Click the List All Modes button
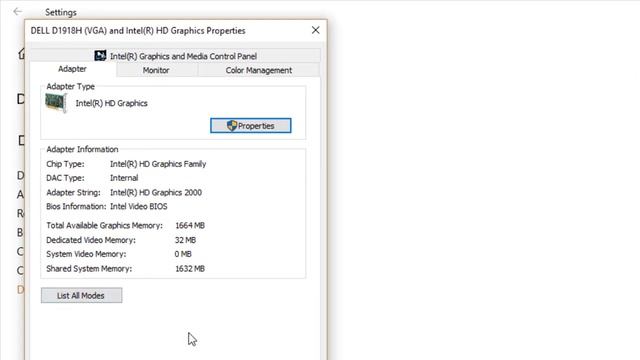The image size is (640, 360). [x=81, y=296]
